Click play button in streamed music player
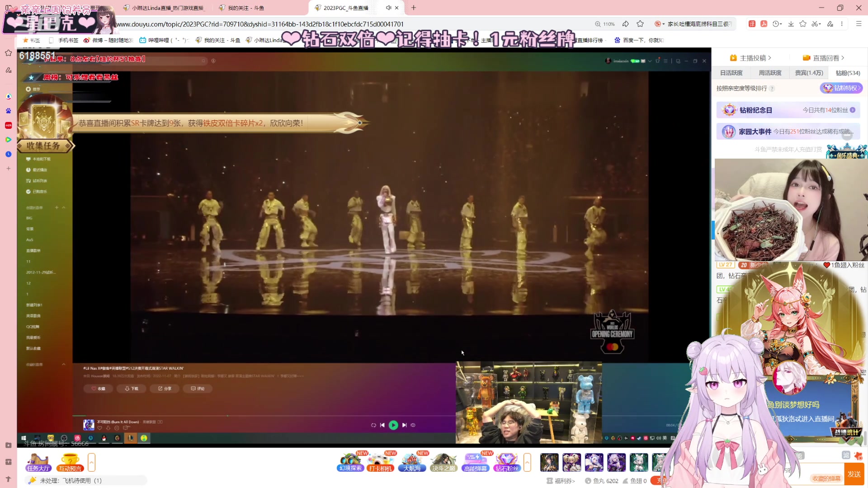The height and width of the screenshot is (488, 868). 393,425
